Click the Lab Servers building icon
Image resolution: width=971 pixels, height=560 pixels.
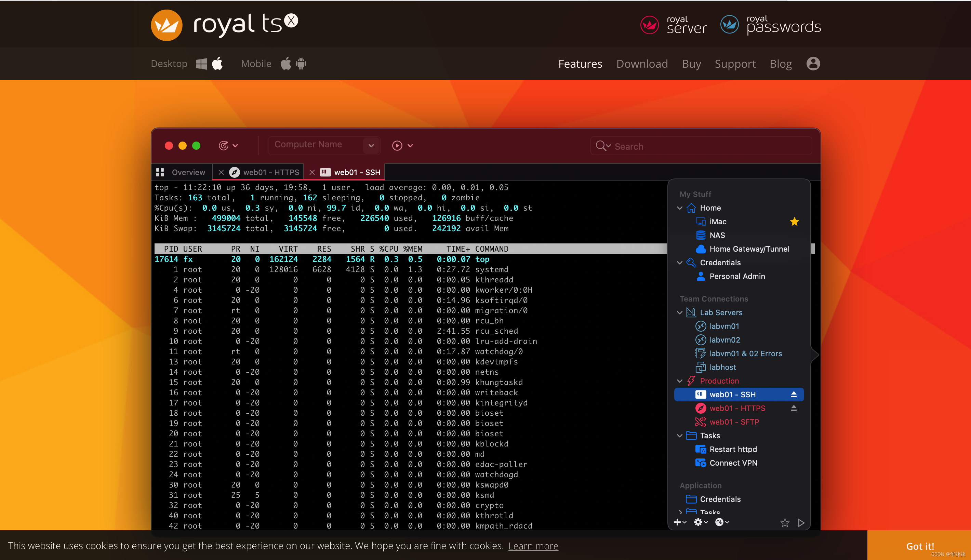[x=691, y=313]
